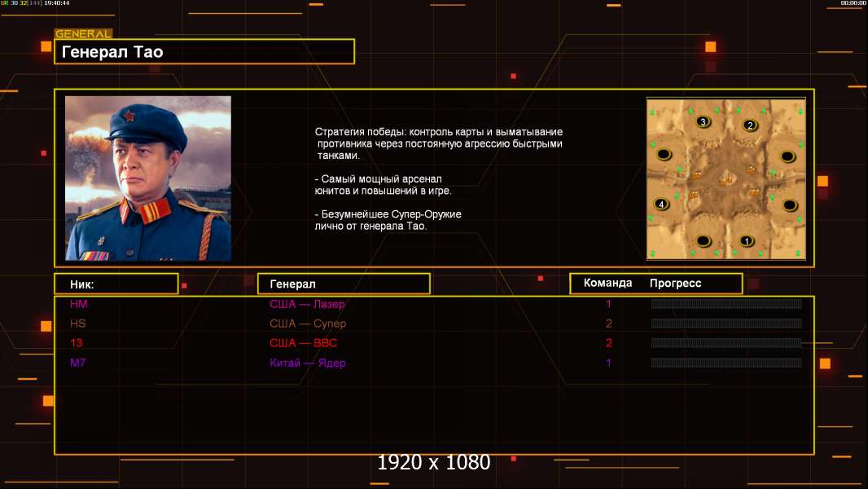The width and height of the screenshot is (868, 489).
Task: Select player HS in the list
Action: (x=77, y=324)
